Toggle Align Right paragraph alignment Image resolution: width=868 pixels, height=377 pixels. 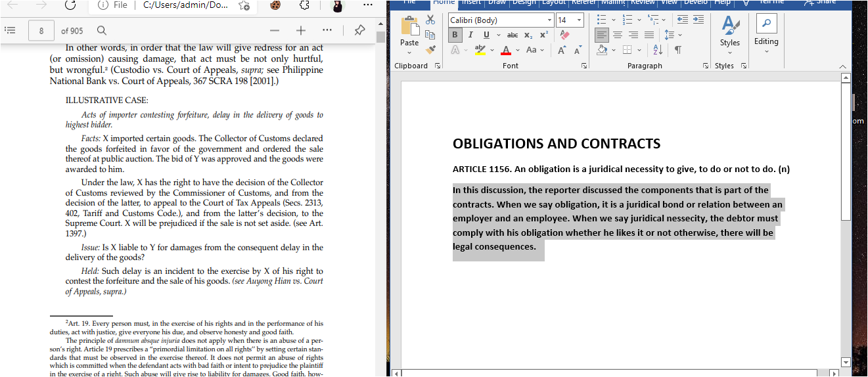click(x=633, y=35)
